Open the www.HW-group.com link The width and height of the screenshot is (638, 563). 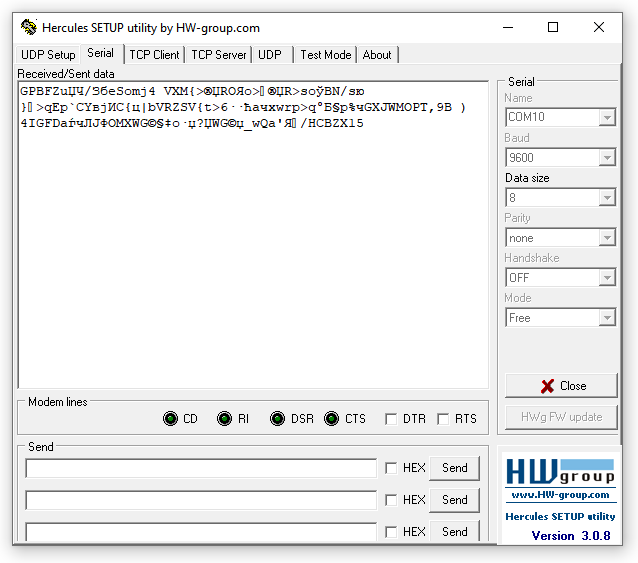point(559,495)
